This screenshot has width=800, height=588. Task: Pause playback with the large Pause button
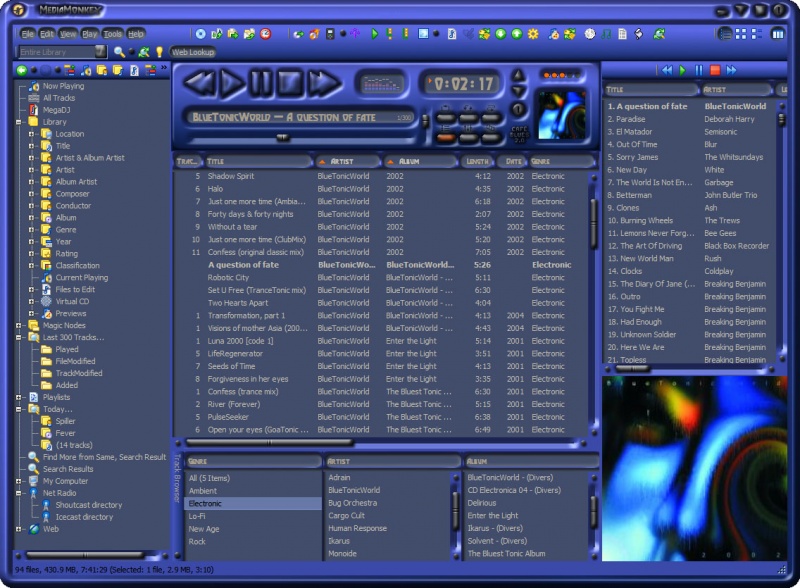coord(261,83)
